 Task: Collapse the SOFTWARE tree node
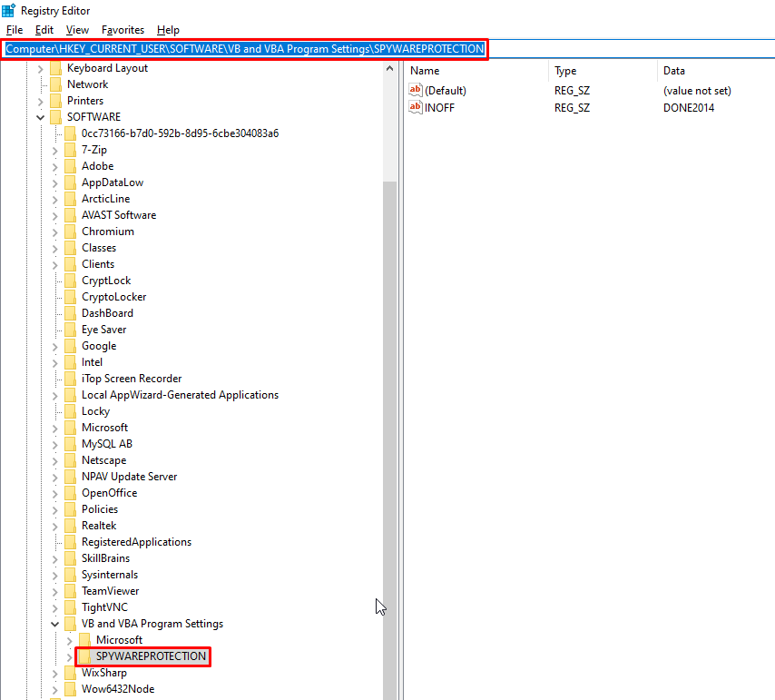[41, 117]
